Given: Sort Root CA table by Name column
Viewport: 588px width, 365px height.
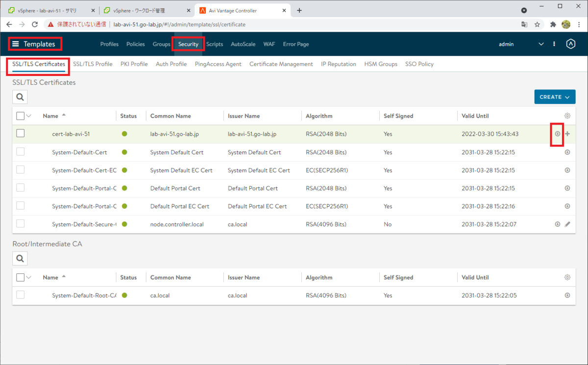Looking at the screenshot, I should (50, 277).
